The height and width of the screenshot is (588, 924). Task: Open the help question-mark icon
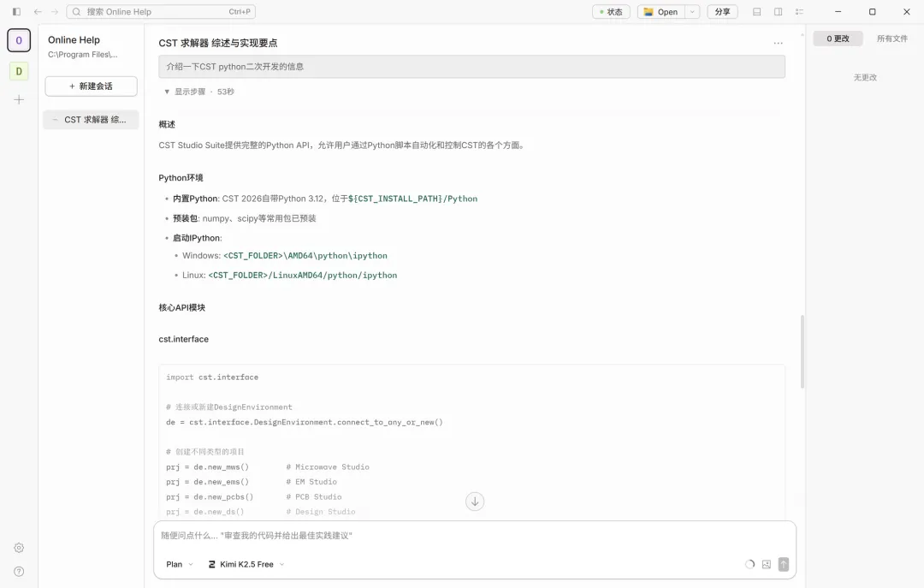click(19, 572)
